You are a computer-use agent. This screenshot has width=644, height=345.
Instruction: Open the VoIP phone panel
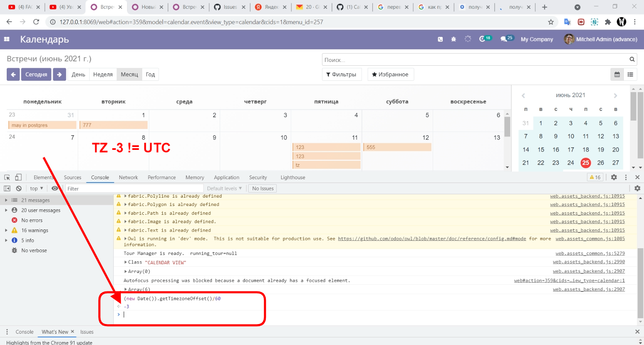coord(440,39)
